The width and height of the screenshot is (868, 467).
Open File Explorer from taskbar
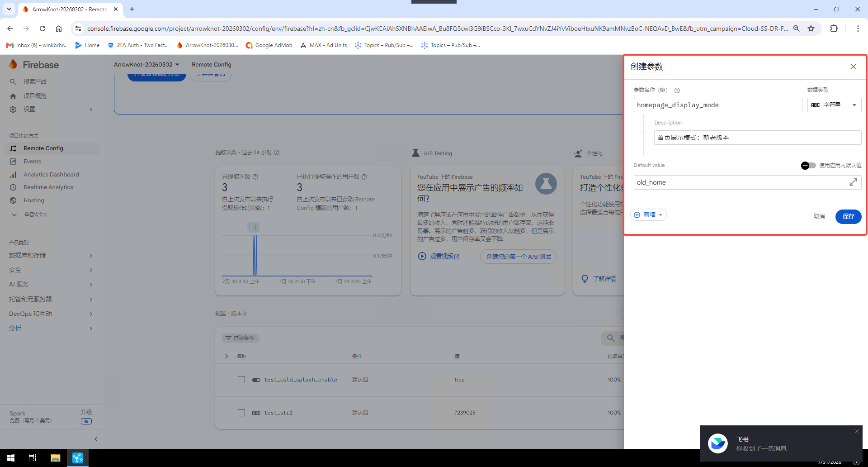pyautogui.click(x=55, y=458)
